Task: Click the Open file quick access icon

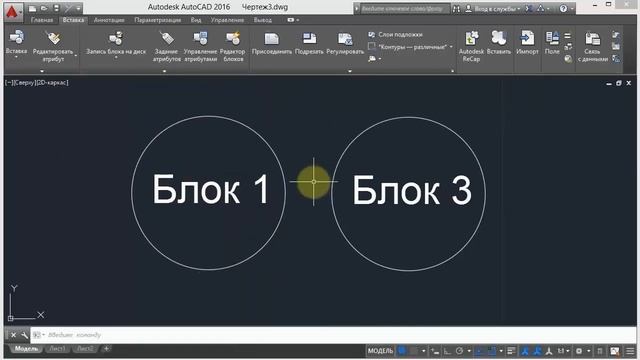Action: click(44, 9)
